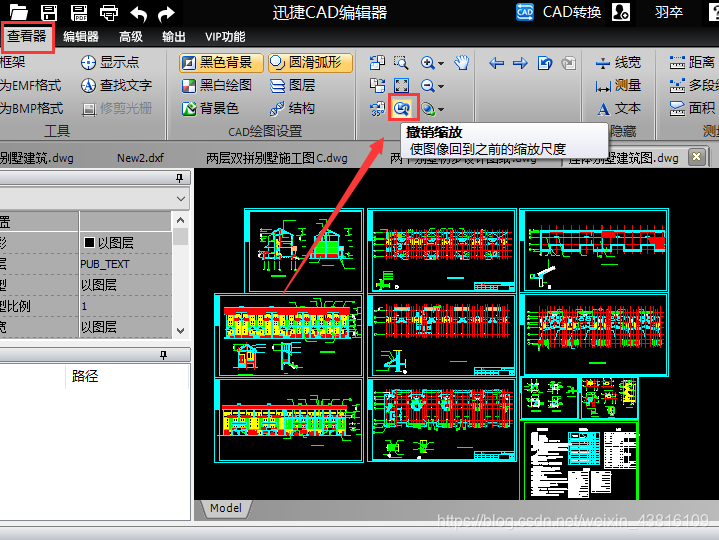Save as PDF from the quick access bar
The width and height of the screenshot is (719, 540).
tap(79, 12)
